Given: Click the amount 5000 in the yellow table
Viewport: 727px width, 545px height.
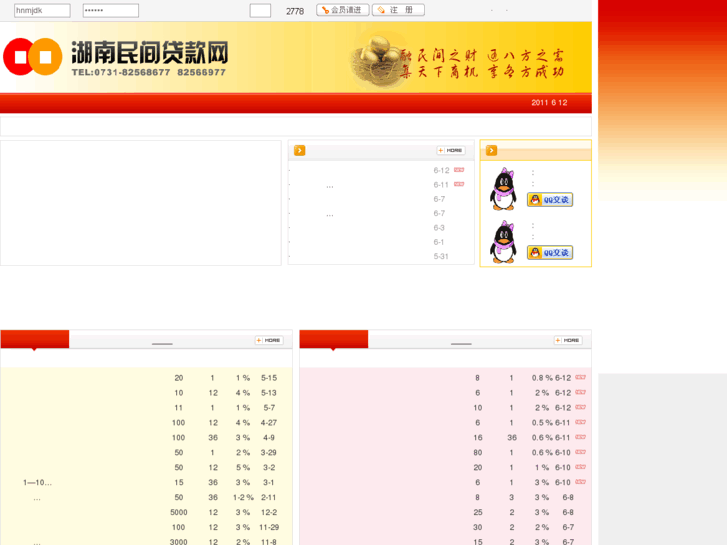Looking at the screenshot, I should tap(179, 513).
